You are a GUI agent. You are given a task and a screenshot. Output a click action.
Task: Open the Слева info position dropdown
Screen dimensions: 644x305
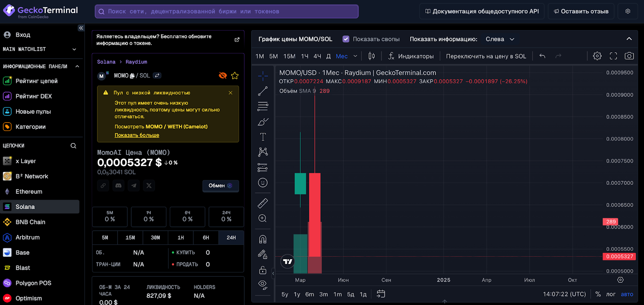tap(500, 39)
